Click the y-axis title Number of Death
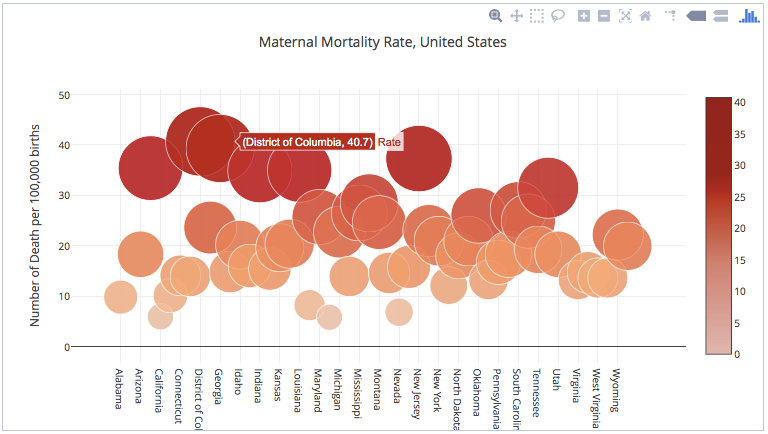Image resolution: width=768 pixels, height=434 pixels. pos(34,225)
